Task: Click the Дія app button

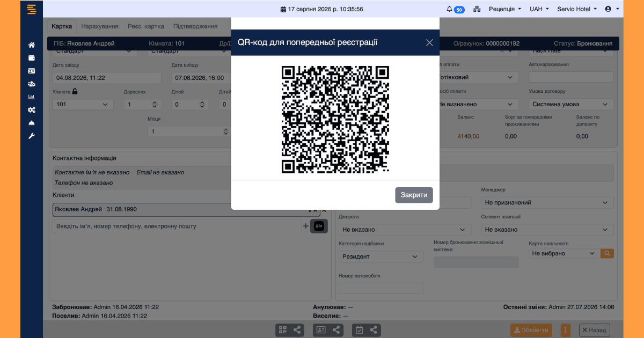Action: pyautogui.click(x=319, y=226)
